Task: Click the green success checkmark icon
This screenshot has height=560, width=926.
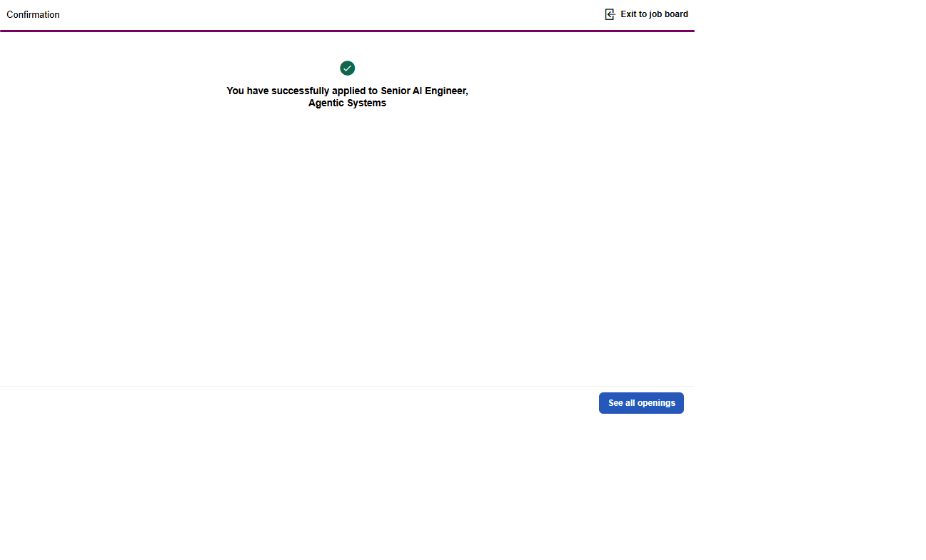Action: (347, 68)
